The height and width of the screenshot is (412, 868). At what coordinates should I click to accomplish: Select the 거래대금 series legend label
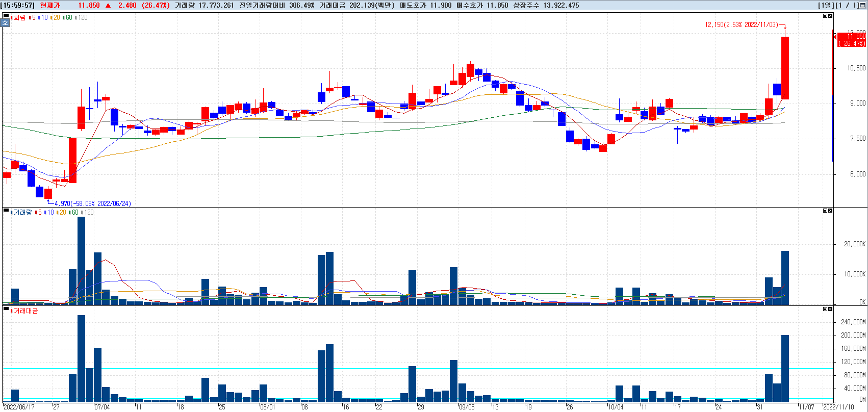(24, 311)
